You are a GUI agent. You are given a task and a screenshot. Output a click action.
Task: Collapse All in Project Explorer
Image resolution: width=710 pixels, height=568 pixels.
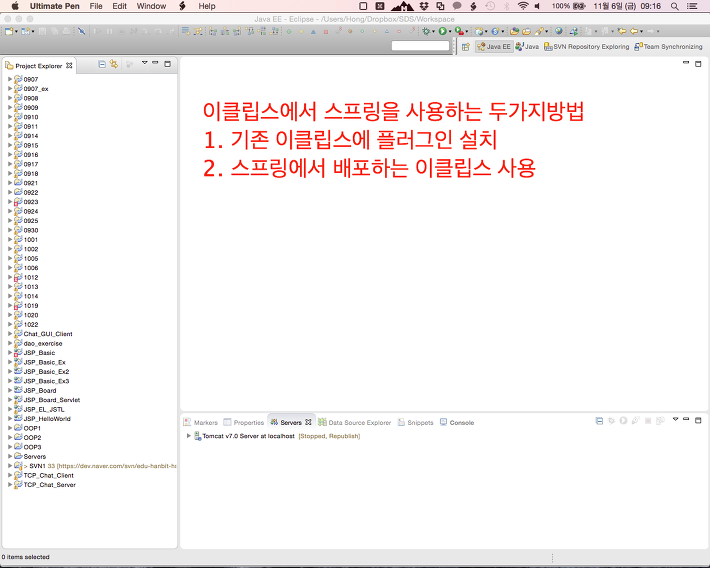tap(102, 65)
